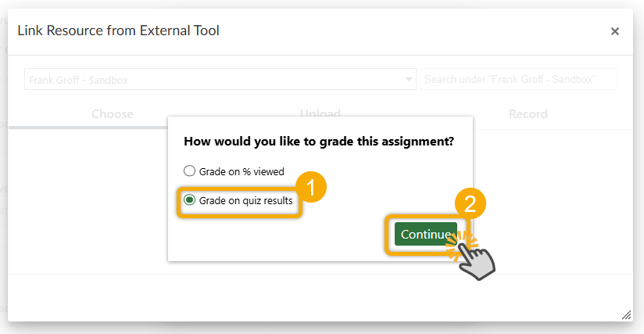Click the orange step 2 badge
Viewport: 644px width, 334px height.
point(470,203)
